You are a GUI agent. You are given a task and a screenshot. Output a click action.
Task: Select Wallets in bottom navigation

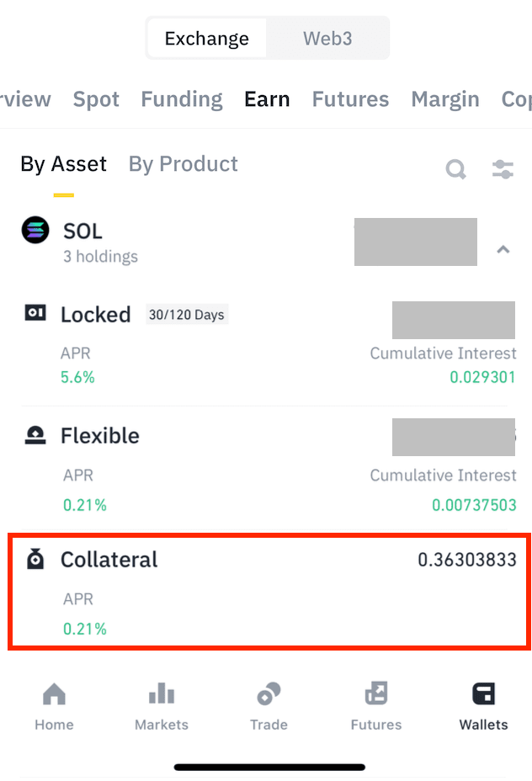click(483, 706)
